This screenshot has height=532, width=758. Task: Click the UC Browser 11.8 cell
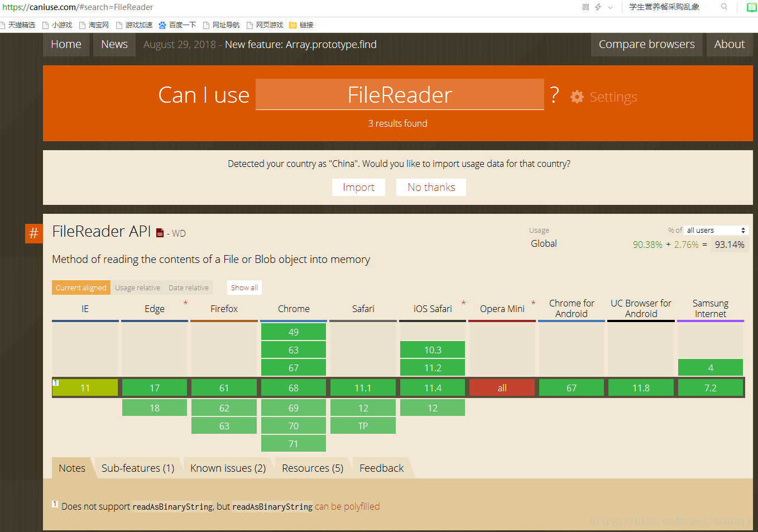click(x=641, y=387)
